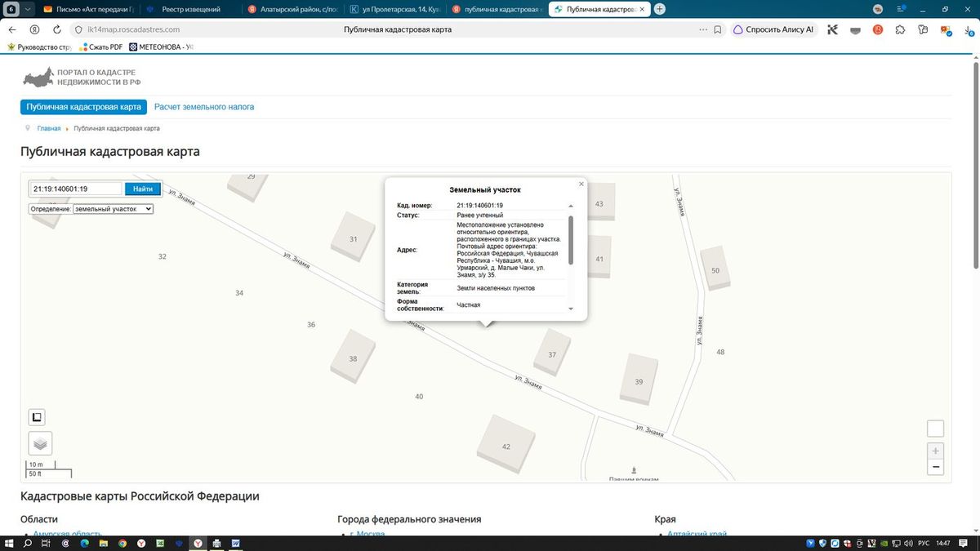This screenshot has height=551, width=980.
Task: Click the РУС language indicator in the tray
Action: 923,543
